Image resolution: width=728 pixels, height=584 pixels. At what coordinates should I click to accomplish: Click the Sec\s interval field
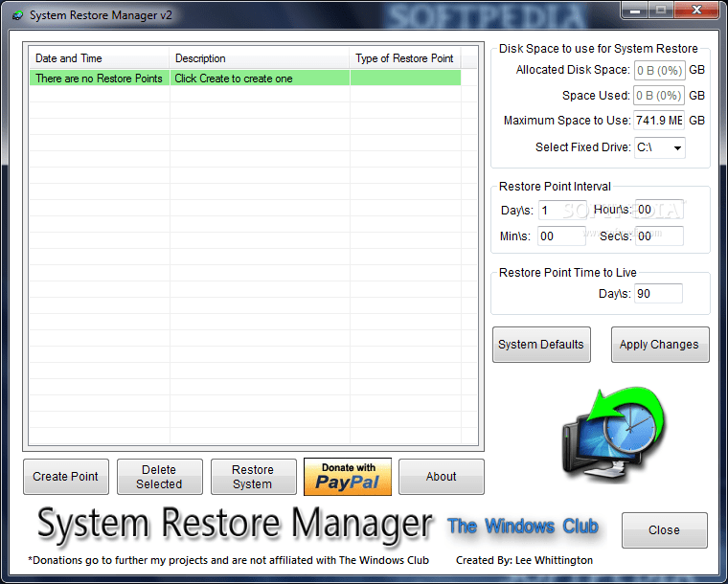tap(659, 236)
